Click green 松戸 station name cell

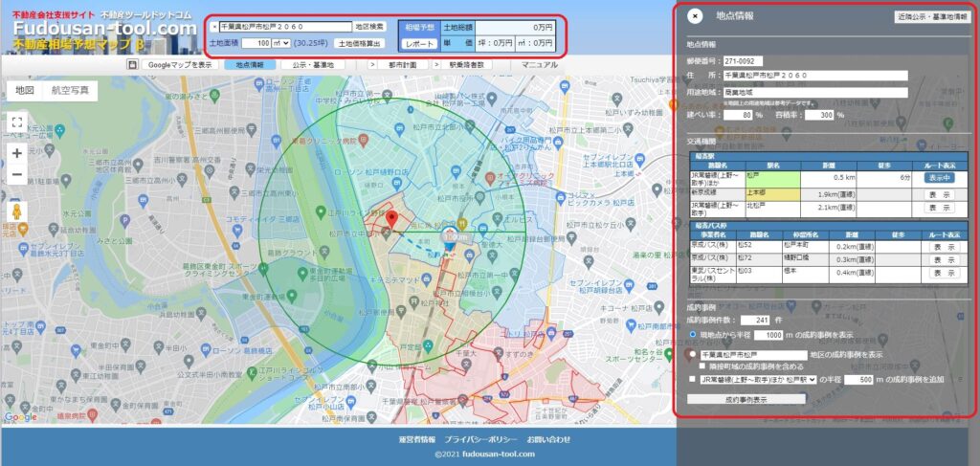coord(772,179)
